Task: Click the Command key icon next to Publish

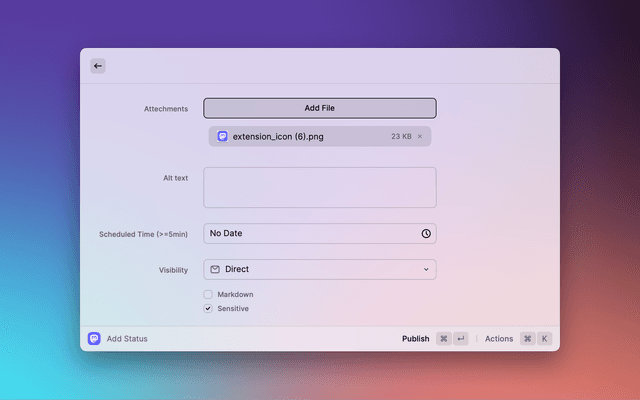Action: (444, 339)
